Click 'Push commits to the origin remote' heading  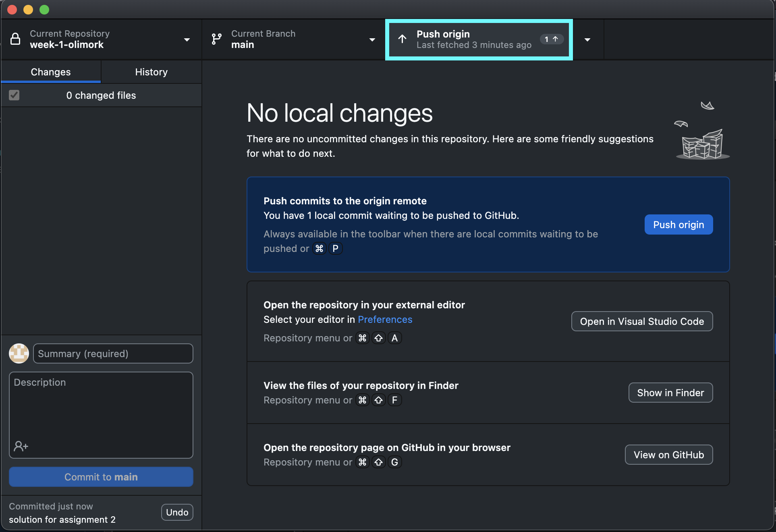345,201
